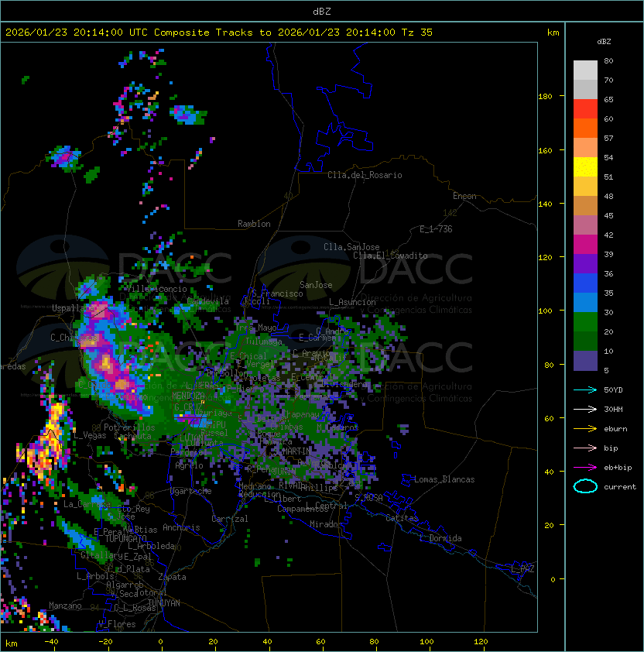Click the S_Francisco map label
This screenshot has height=652, width=644.
coord(277,293)
